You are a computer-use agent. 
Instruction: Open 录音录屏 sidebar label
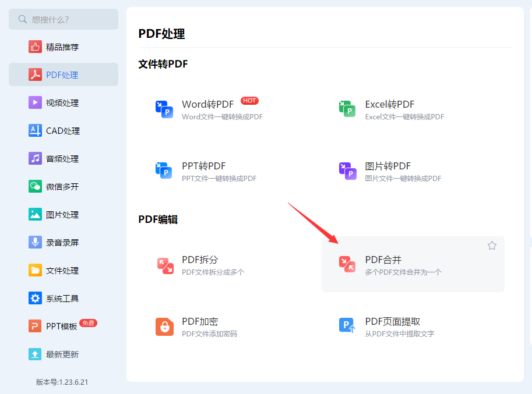[62, 243]
